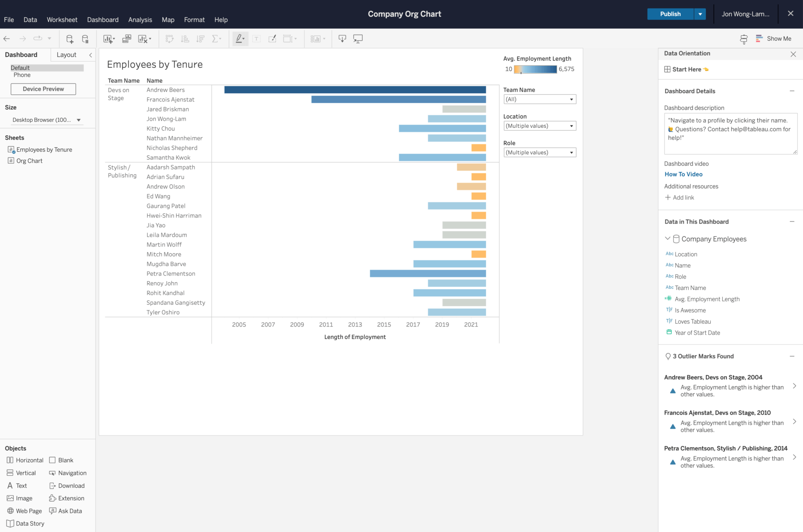Open the Data Guide icon beside Show Me
Viewport: 803px width, 532px height.
(x=744, y=39)
